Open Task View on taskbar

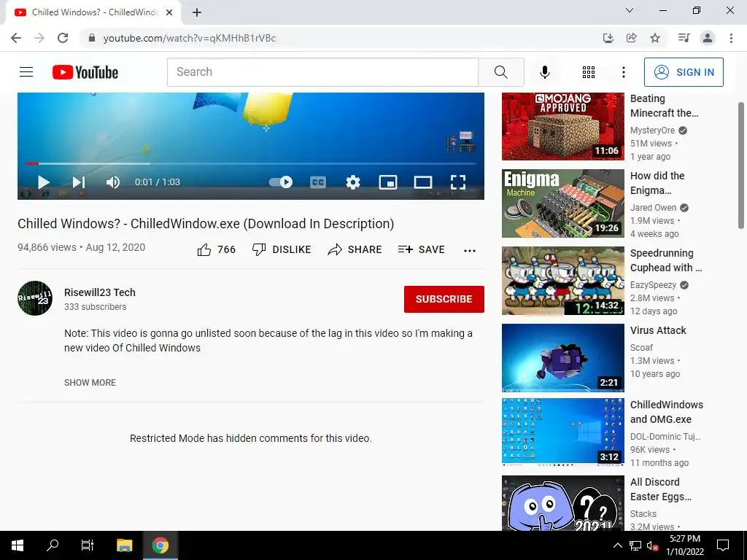tap(88, 545)
